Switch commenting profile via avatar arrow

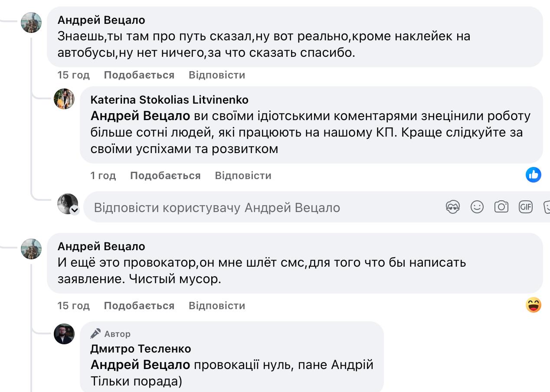pos(75,210)
